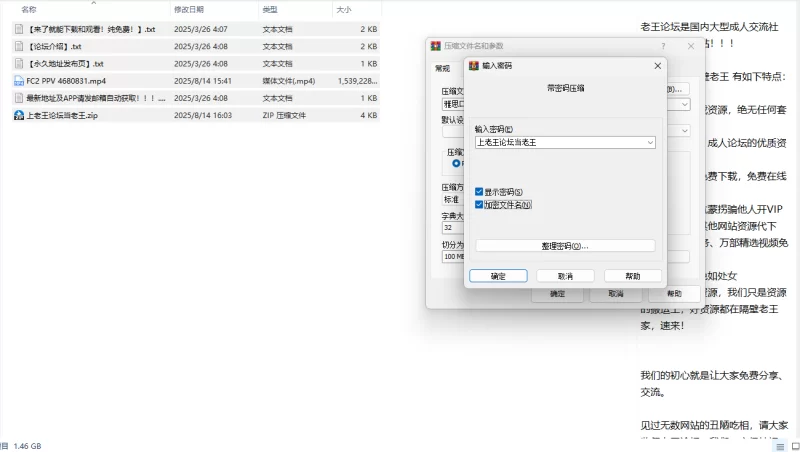Open the dictionary size 32 dropdown
Image resolution: width=800 pixels, height=452 pixels.
pos(453,228)
